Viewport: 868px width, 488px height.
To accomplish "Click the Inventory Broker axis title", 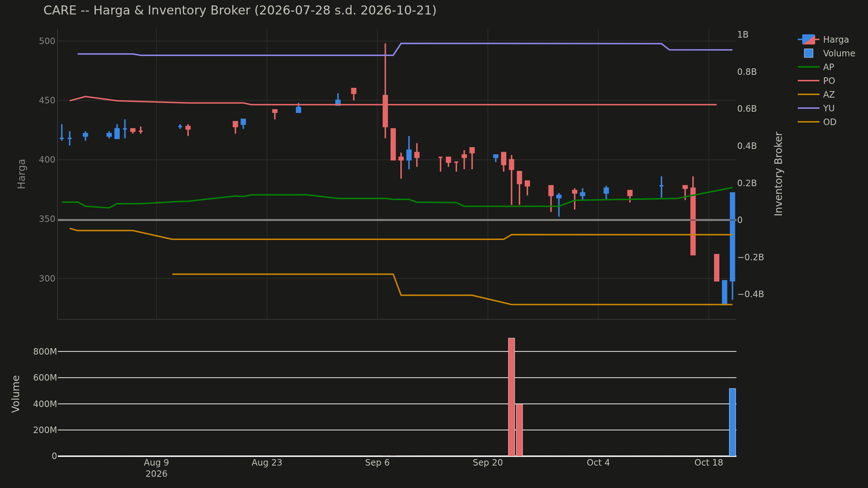I will coord(778,174).
